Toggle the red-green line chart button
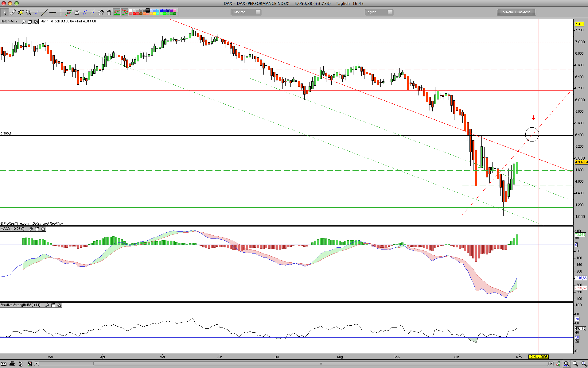The image size is (588, 368). (x=117, y=12)
